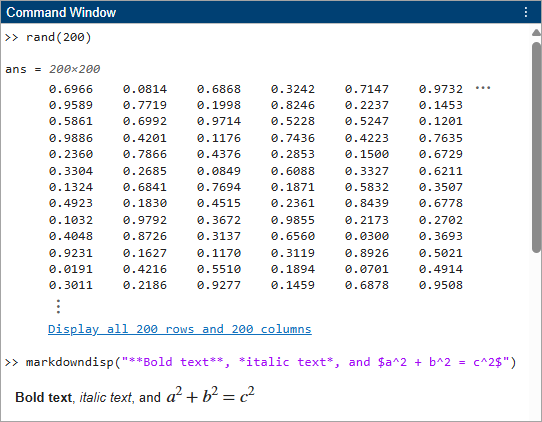The image size is (542, 422).
Task: Select matrix value 0.2237
Action: point(367,105)
